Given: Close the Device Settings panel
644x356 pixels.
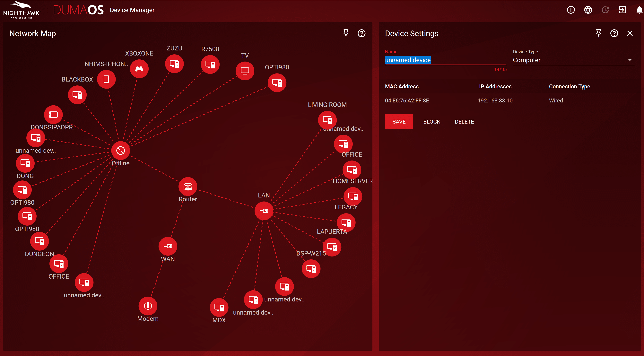Looking at the screenshot, I should pyautogui.click(x=630, y=33).
